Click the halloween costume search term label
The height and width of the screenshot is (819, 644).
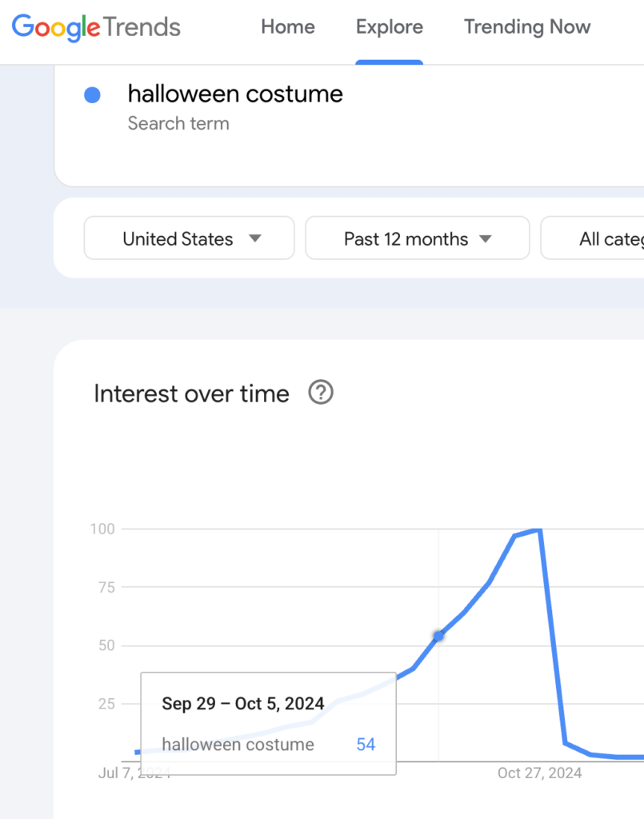coord(235,94)
